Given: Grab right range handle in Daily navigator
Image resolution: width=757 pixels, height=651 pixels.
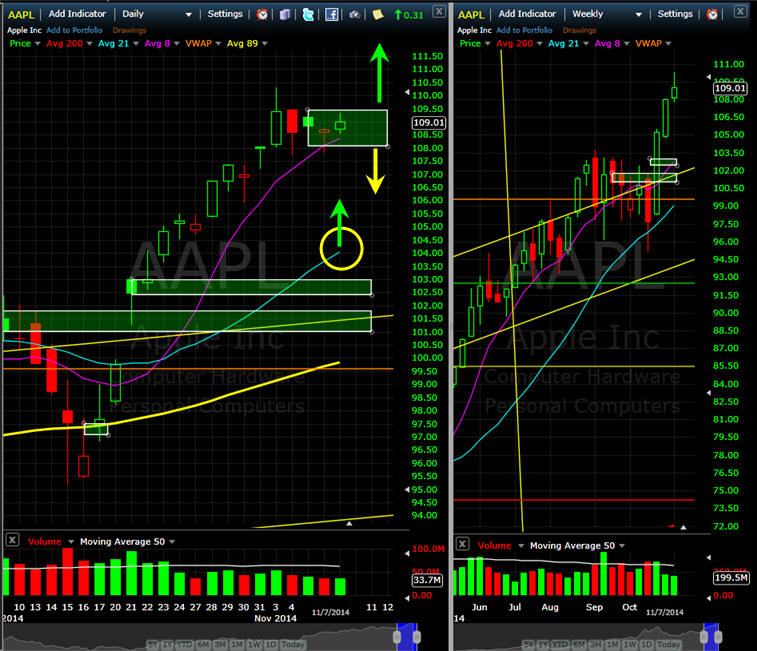Looking at the screenshot, I should 417,637.
